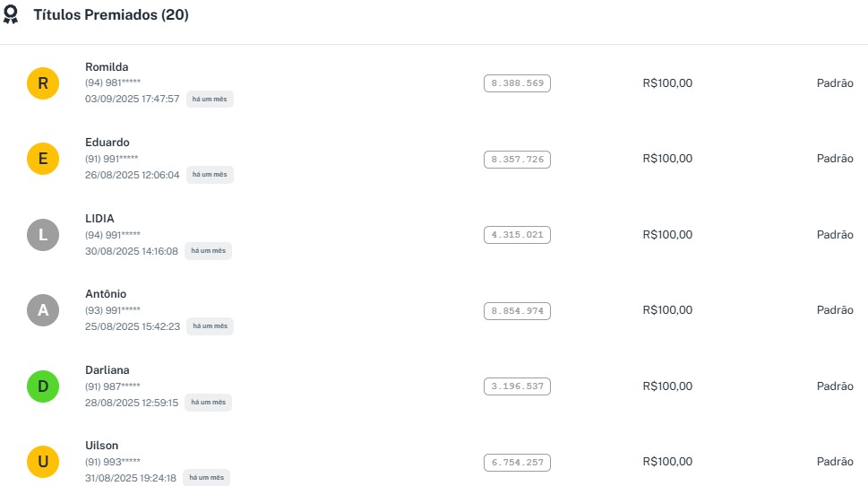Open ticket number 8.854.974

(x=517, y=311)
